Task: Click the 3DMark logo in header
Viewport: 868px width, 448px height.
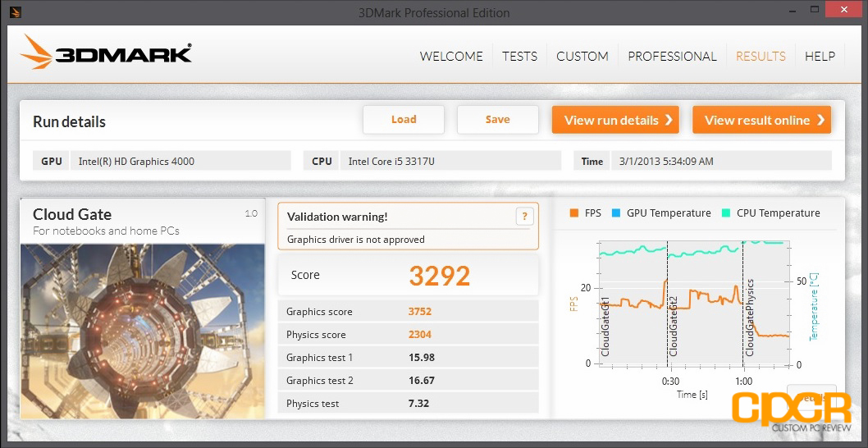Action: (107, 53)
